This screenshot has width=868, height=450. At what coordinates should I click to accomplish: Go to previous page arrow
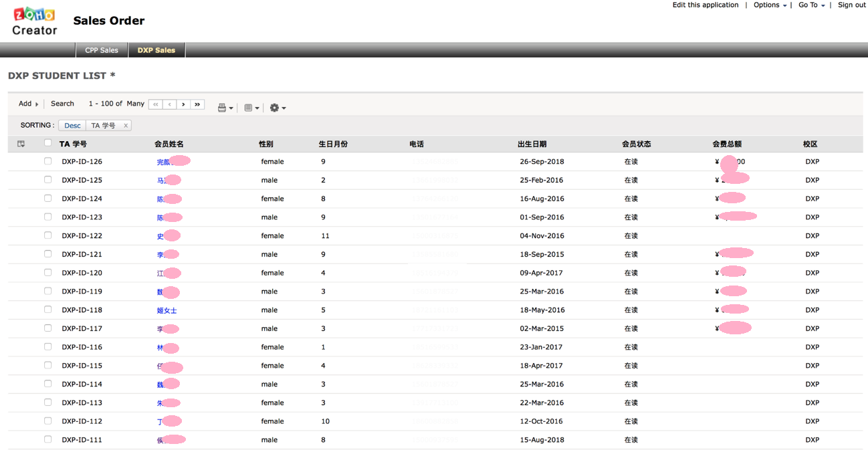(x=169, y=104)
